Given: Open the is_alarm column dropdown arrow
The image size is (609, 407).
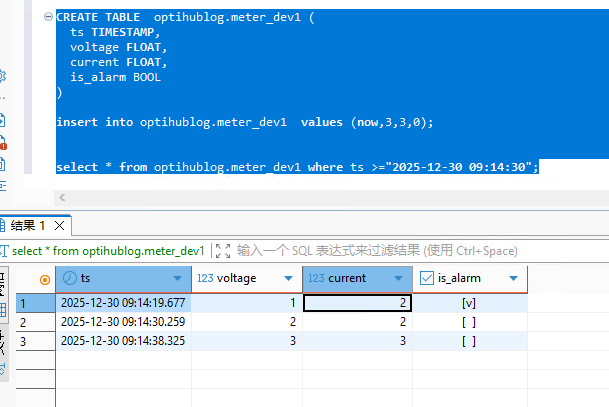Looking at the screenshot, I should point(513,278).
